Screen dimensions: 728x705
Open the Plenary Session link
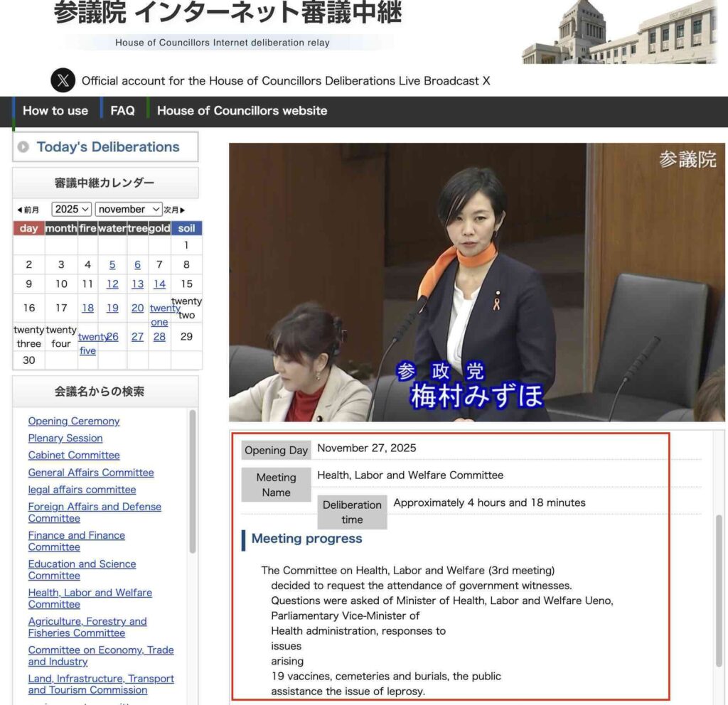click(65, 438)
